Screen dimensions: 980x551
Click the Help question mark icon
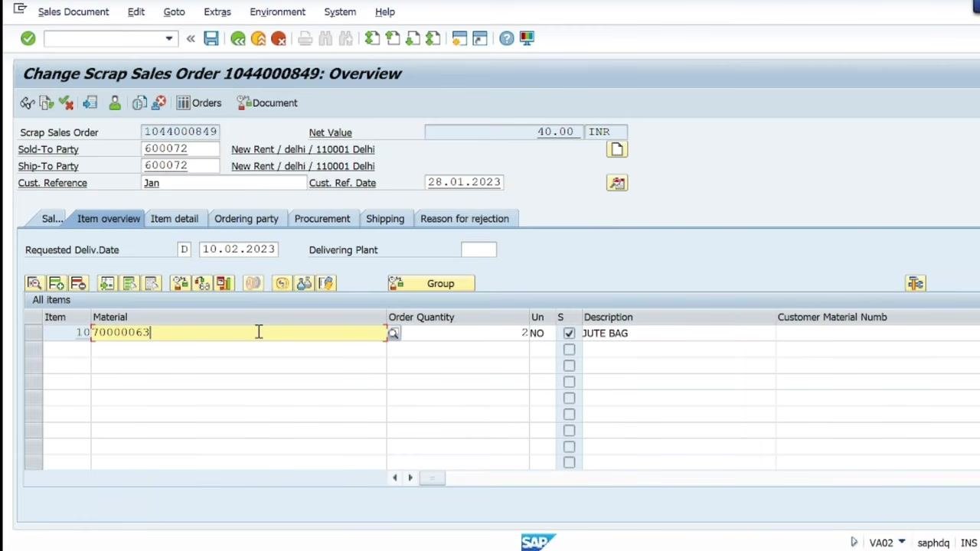click(507, 38)
